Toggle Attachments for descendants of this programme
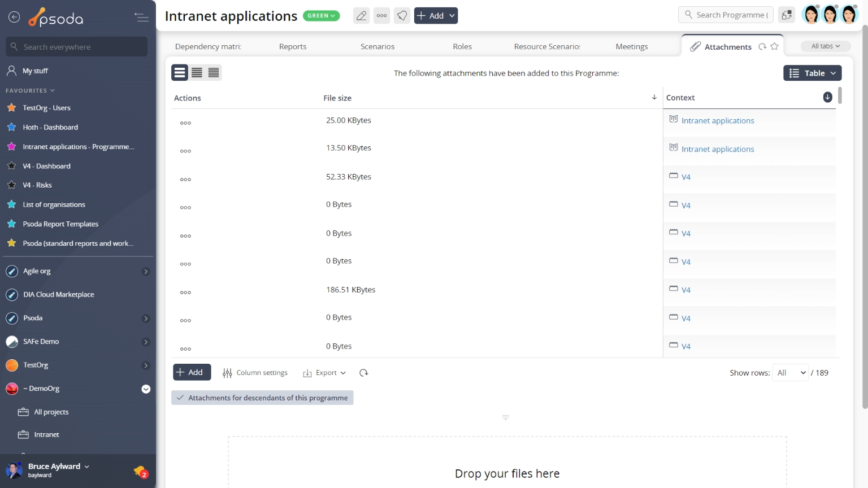This screenshot has height=488, width=868. (262, 398)
